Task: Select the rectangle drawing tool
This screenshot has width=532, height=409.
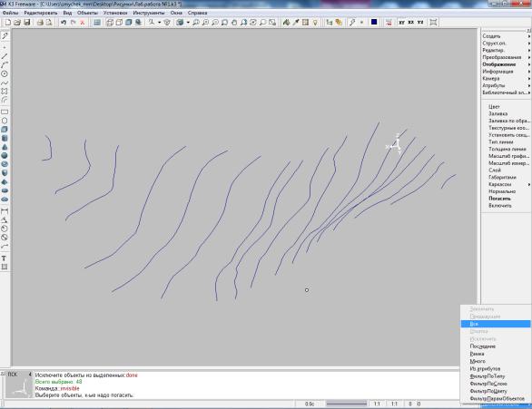Action: [x=5, y=112]
